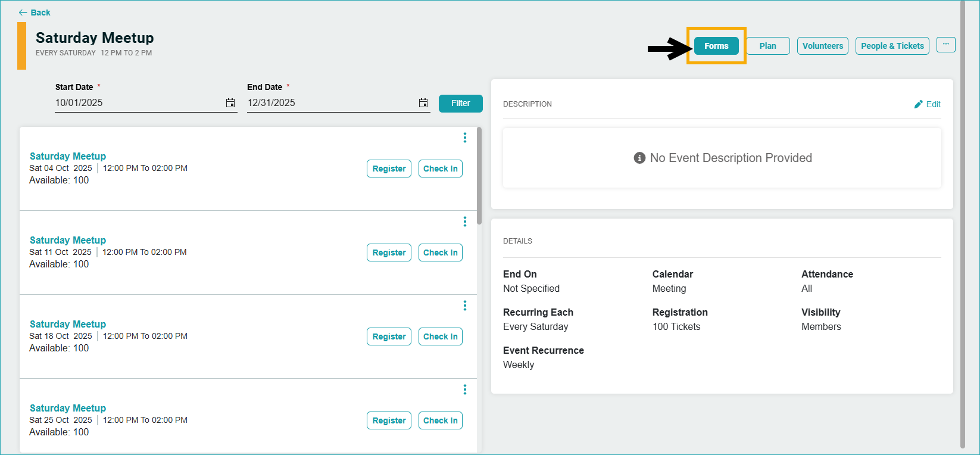Expand the top-right ellipsis more options button
Image resolution: width=980 pixels, height=455 pixels.
point(945,45)
